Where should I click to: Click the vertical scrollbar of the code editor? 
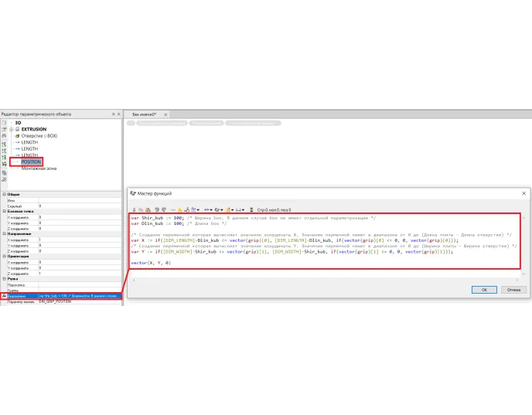[x=523, y=246]
